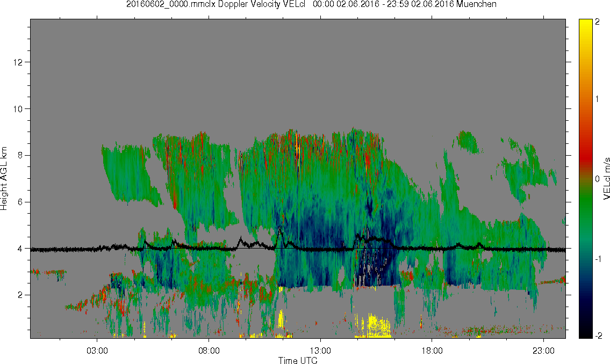Click the '13:00' time axis label
This screenshot has height=364, width=610.
tap(320, 351)
